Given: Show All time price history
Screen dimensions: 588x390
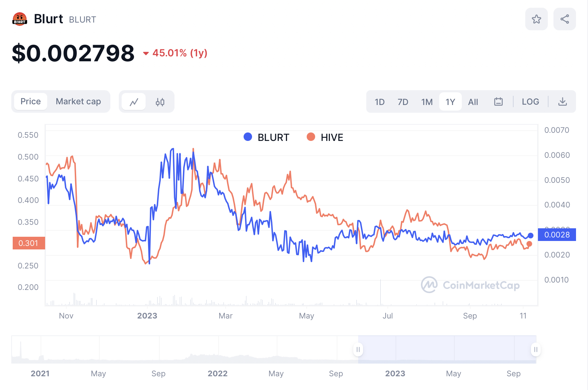Looking at the screenshot, I should [473, 102].
